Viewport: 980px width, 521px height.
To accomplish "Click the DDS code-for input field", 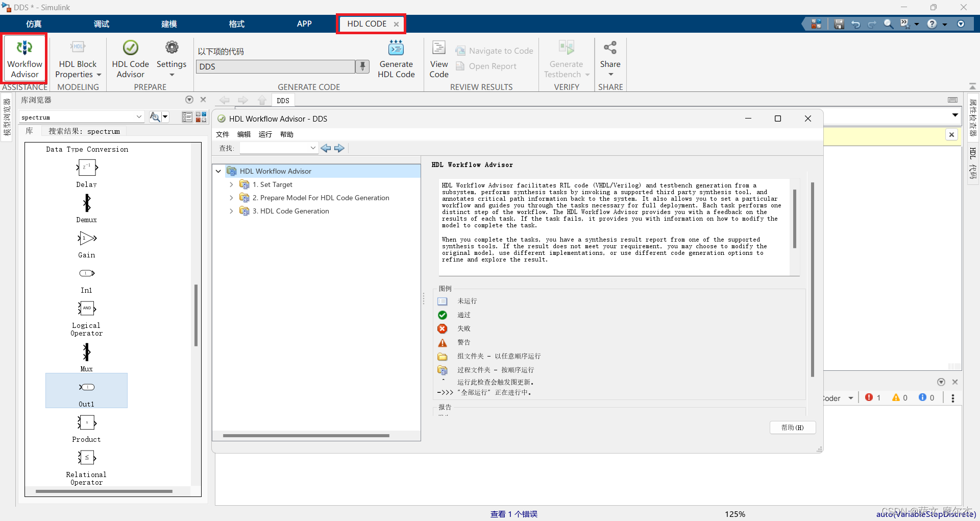I will point(276,66).
